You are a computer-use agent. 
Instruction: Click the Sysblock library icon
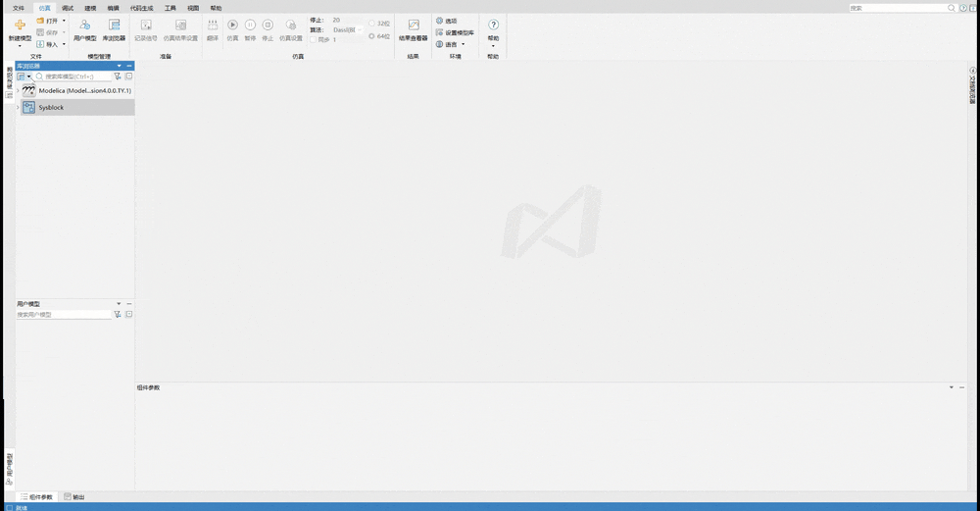28,108
